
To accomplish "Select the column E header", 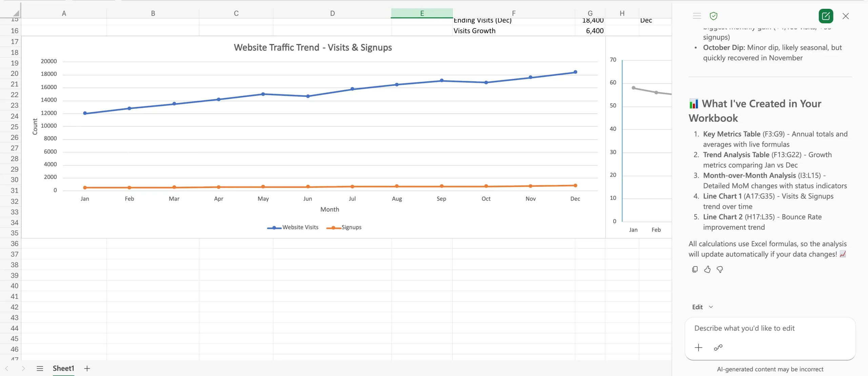I will pyautogui.click(x=422, y=13).
